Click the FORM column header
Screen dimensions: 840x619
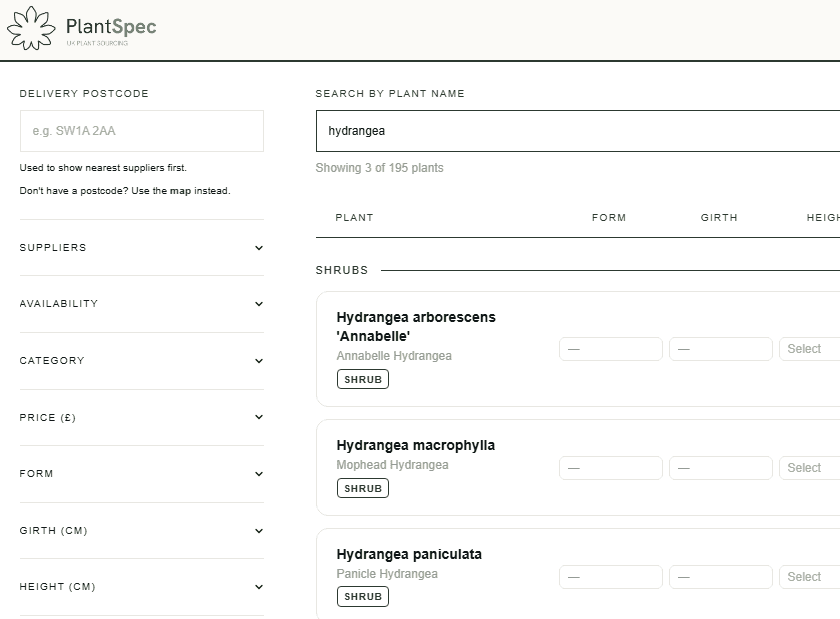[609, 218]
